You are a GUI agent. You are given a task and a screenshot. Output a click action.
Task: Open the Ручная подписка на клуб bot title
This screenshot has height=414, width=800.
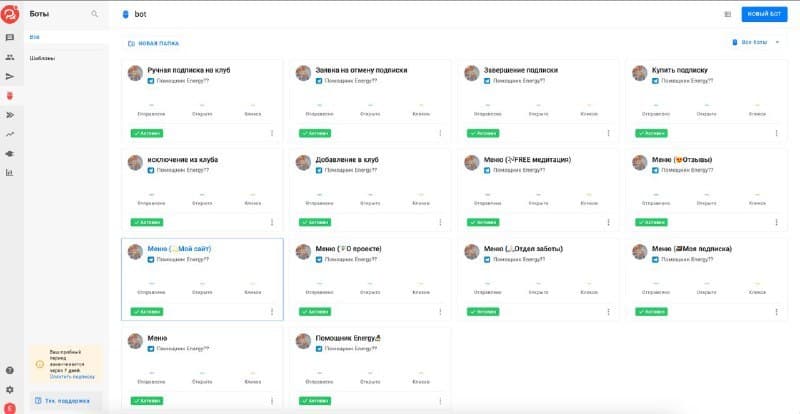click(x=189, y=70)
